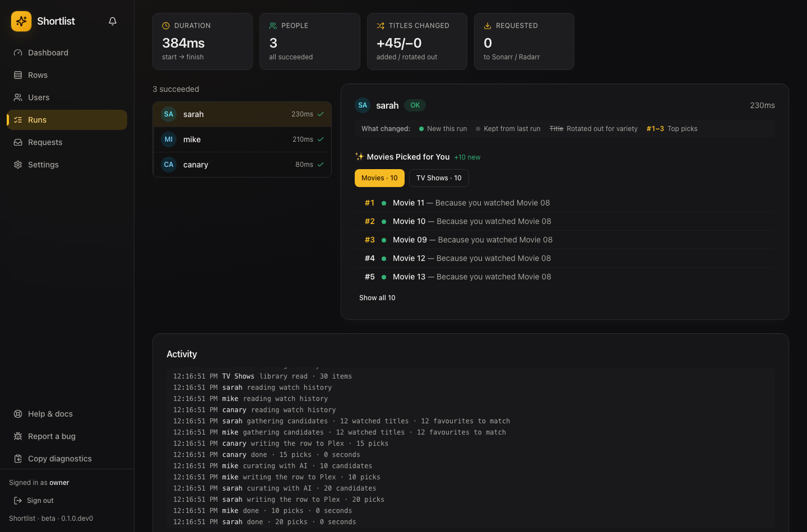Go to the Requests page
The image size is (807, 532).
pos(67,142)
